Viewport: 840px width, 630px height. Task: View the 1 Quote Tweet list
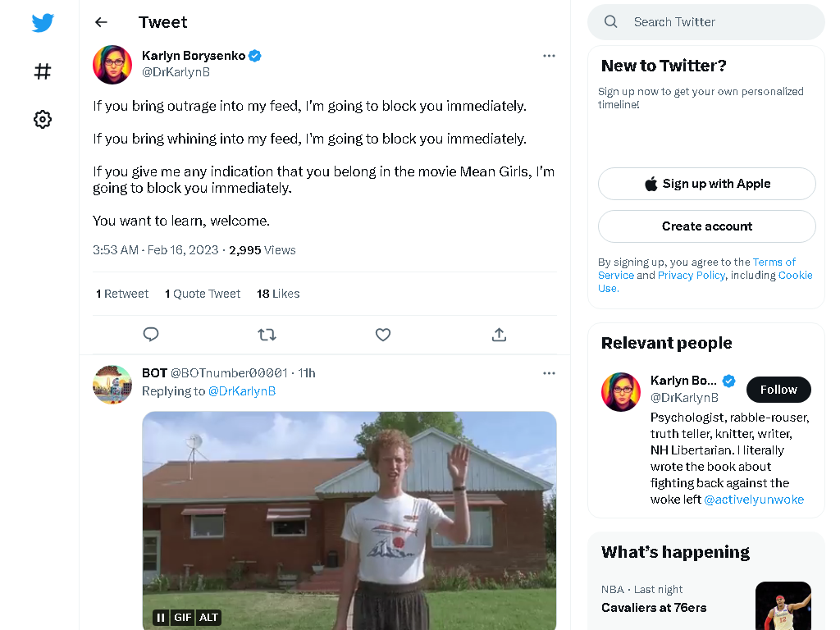(203, 294)
